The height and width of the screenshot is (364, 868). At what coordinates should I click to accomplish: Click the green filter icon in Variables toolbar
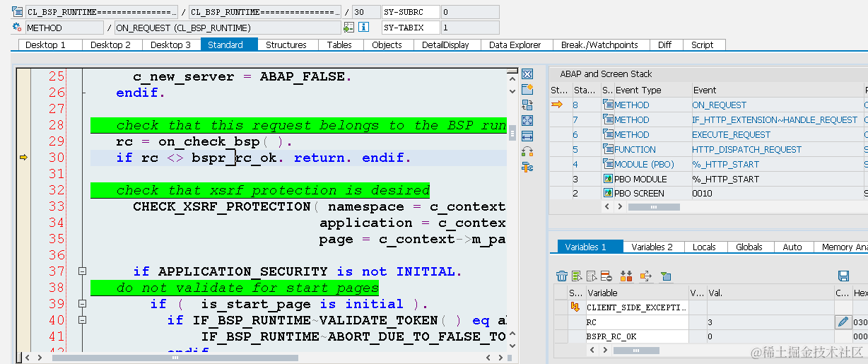[x=665, y=276]
